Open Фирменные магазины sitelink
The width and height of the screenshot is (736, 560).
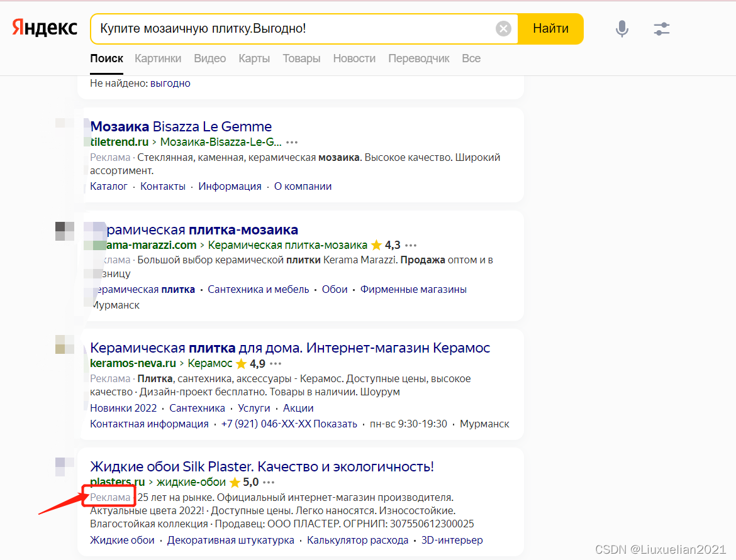tap(413, 289)
